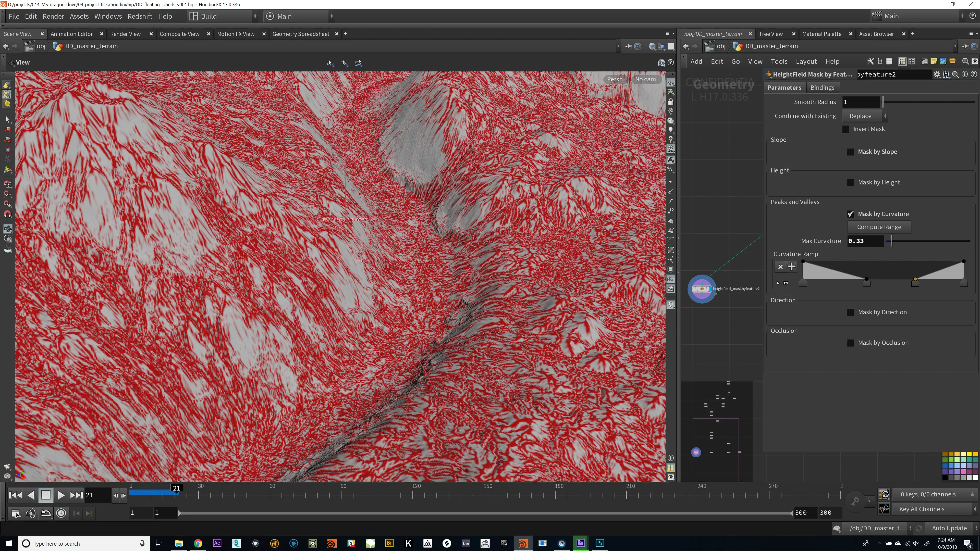
Task: Click the viewport lock camera icon
Action: pyautogui.click(x=671, y=102)
